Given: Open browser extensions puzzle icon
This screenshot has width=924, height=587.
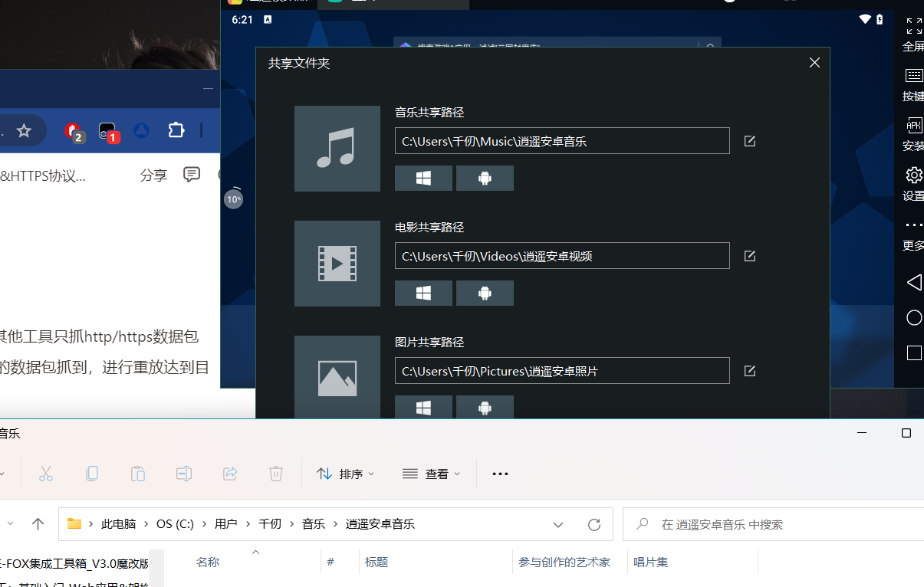Looking at the screenshot, I should click(x=176, y=131).
